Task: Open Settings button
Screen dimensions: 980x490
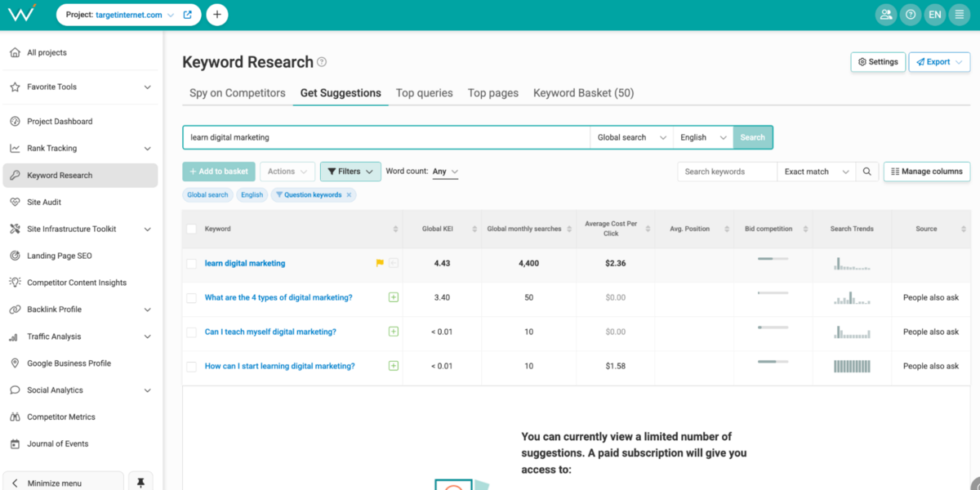Action: pos(878,62)
